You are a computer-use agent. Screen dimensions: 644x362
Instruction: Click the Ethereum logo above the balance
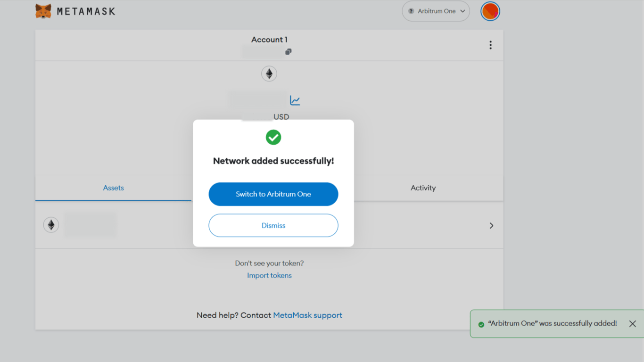(269, 74)
